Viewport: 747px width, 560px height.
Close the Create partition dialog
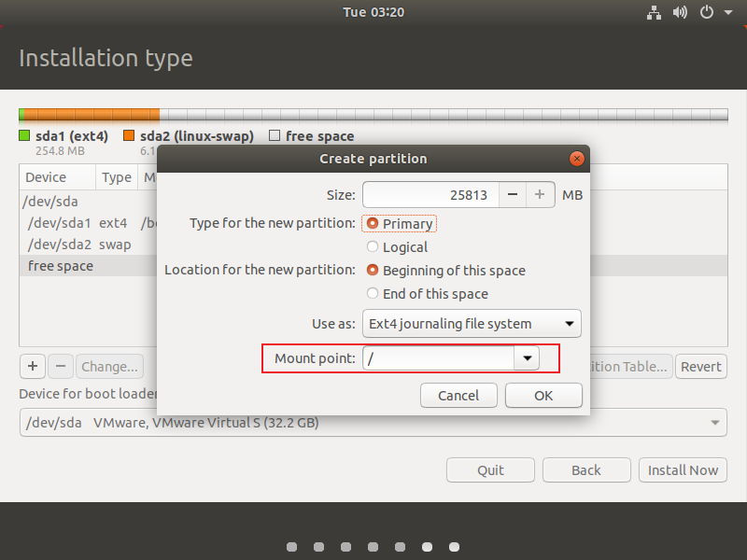(x=576, y=159)
